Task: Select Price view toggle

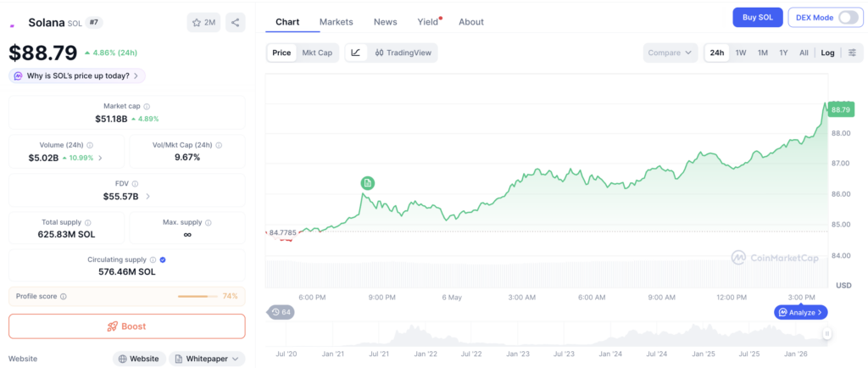Action: pyautogui.click(x=281, y=53)
